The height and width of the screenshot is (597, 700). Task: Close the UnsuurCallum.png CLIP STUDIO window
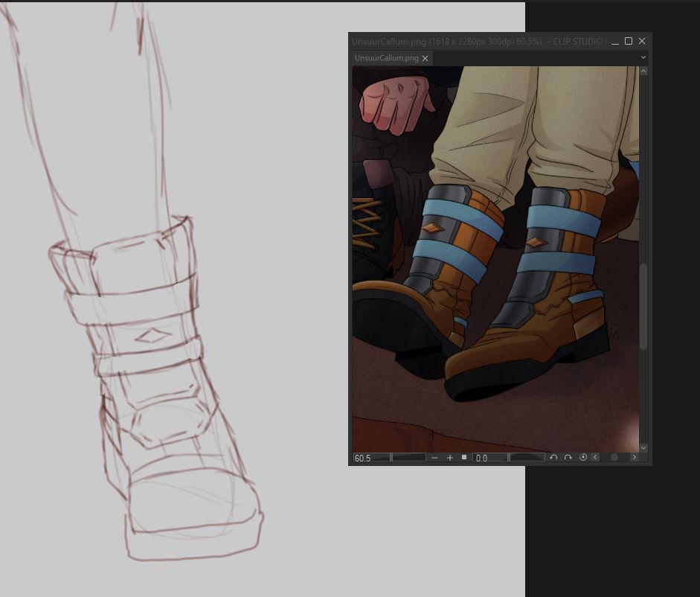[x=642, y=41]
